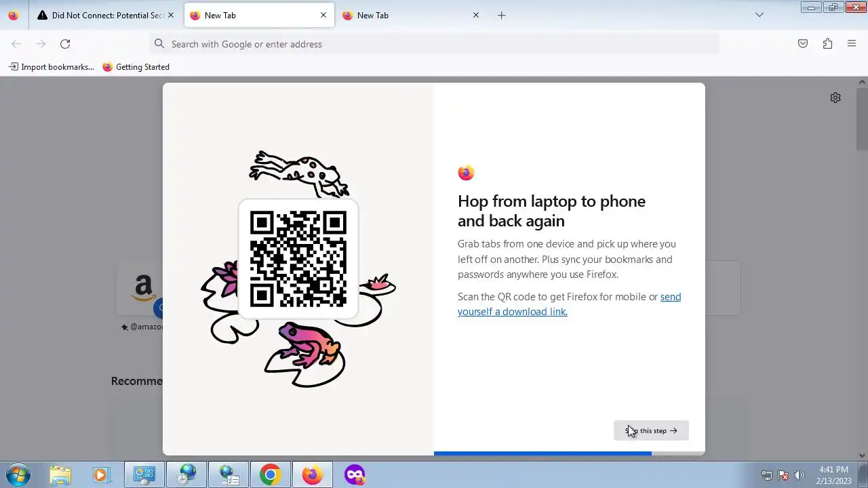
Task: Go back one page
Action: coord(16,44)
